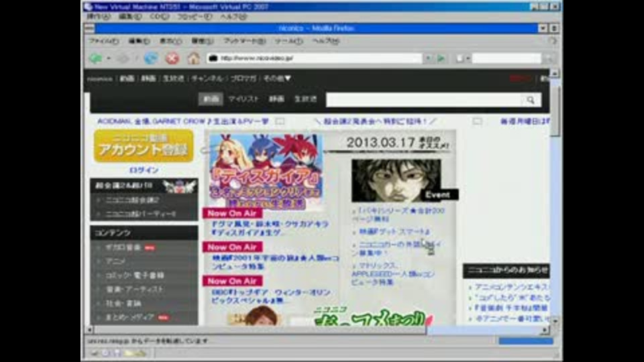Click the niconico site search box
Viewport: 644px width, 362px height.
tap(424, 100)
